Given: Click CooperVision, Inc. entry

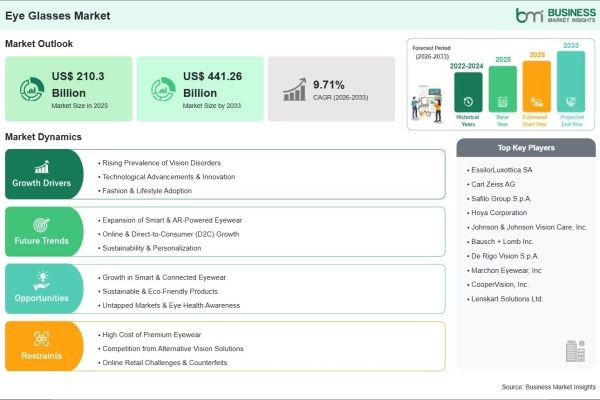Looking at the screenshot, I should (x=500, y=284).
